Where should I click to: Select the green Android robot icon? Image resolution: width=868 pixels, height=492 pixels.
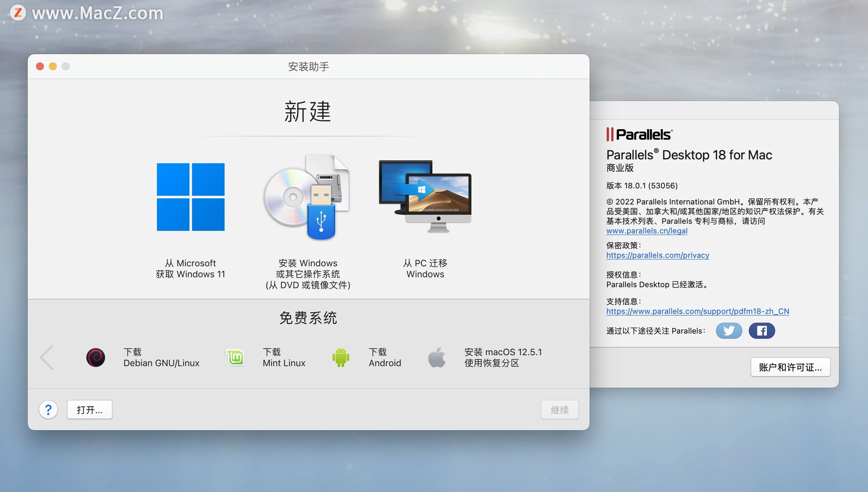[341, 357]
